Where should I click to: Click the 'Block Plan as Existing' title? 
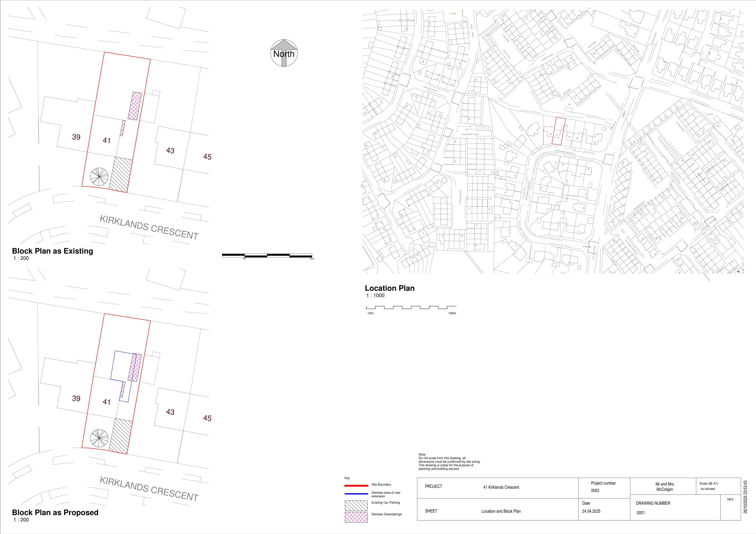pyautogui.click(x=53, y=251)
